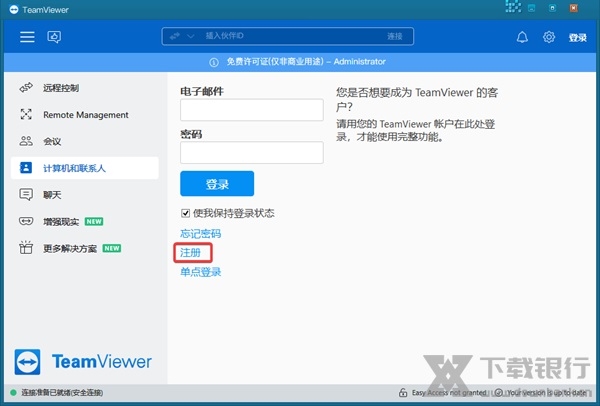Open 聊天 in the sidebar
The height and width of the screenshot is (406, 600).
(x=85, y=195)
